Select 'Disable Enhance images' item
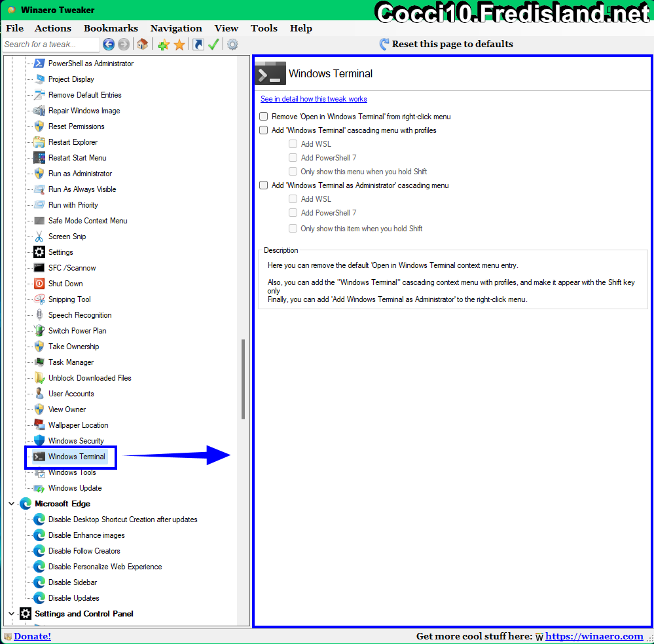The height and width of the screenshot is (644, 654). [86, 535]
